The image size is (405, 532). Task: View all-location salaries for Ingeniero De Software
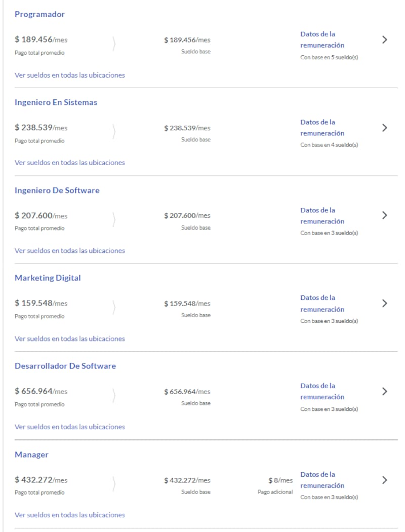coord(69,251)
